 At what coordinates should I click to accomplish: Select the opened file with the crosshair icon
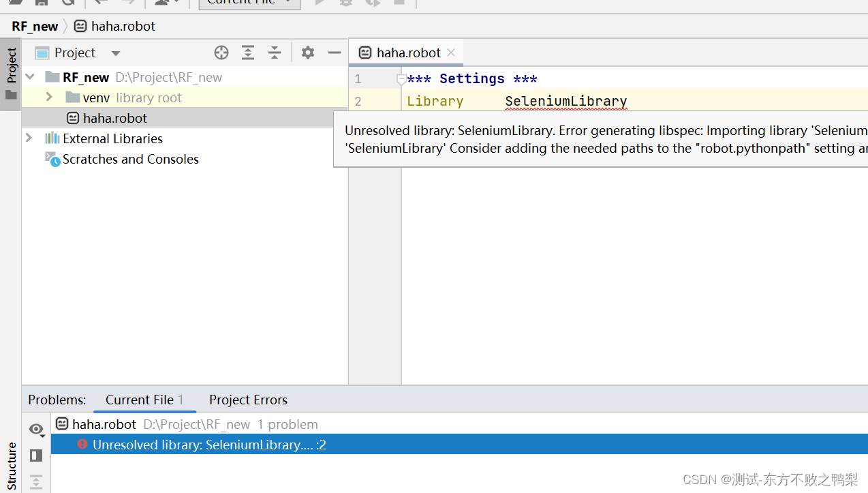[x=221, y=53]
